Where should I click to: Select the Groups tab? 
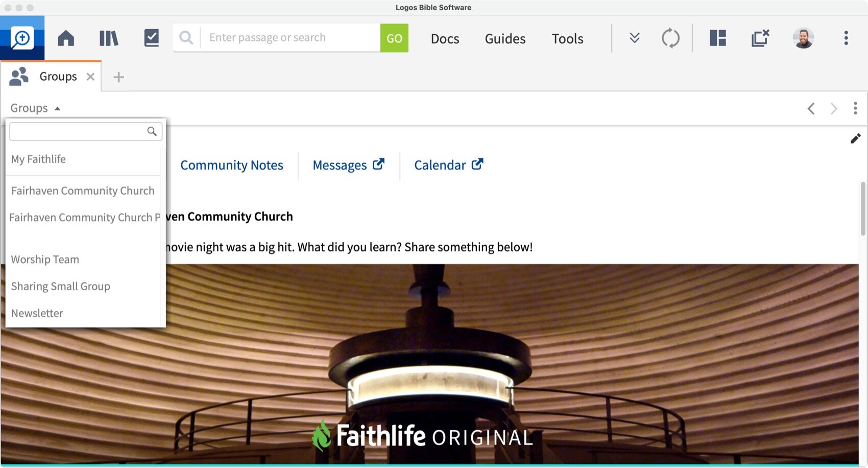[x=51, y=77]
